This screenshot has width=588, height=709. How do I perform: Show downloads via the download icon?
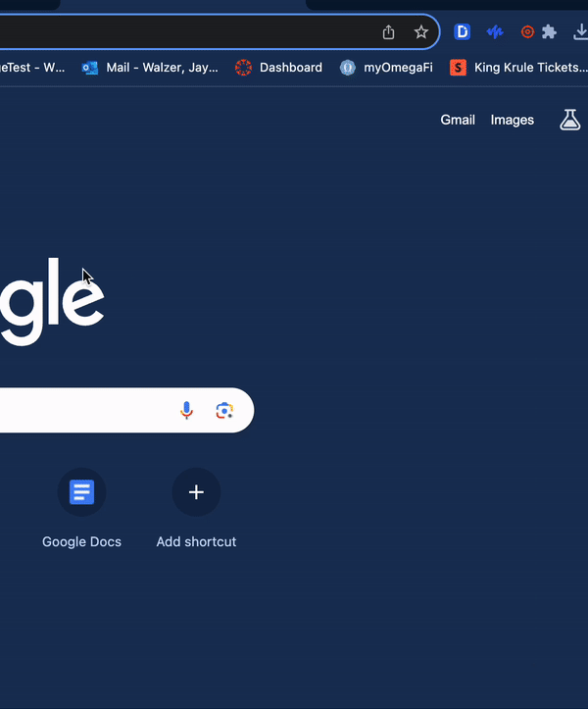click(580, 32)
